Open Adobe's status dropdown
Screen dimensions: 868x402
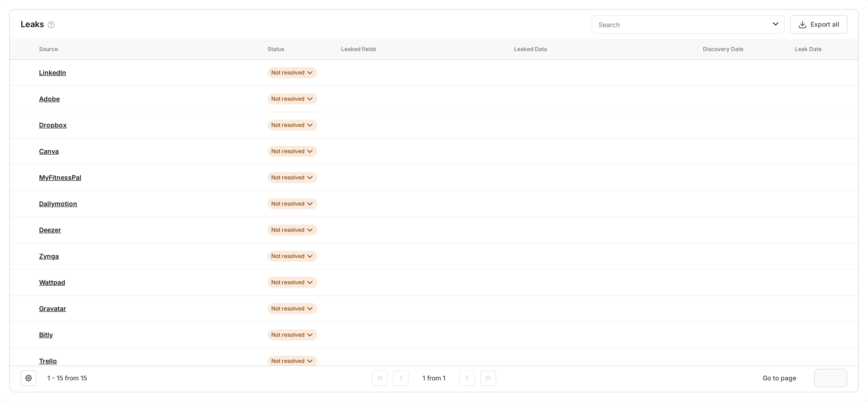[292, 99]
